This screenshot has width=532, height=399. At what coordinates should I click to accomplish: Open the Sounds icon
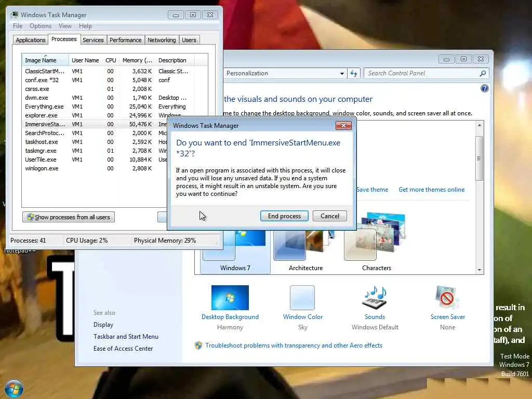(x=375, y=298)
